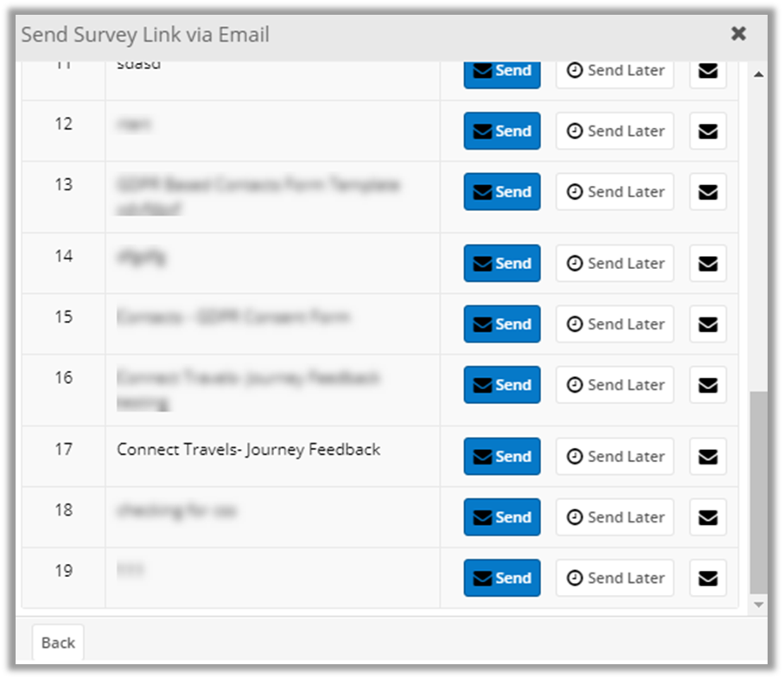Click the envelope icon for row 19

click(708, 578)
